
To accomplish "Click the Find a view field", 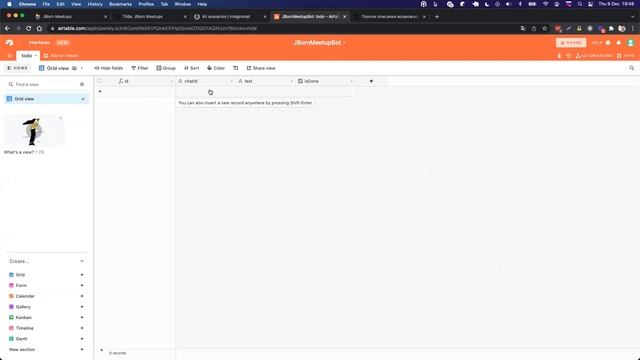I will coord(43,84).
